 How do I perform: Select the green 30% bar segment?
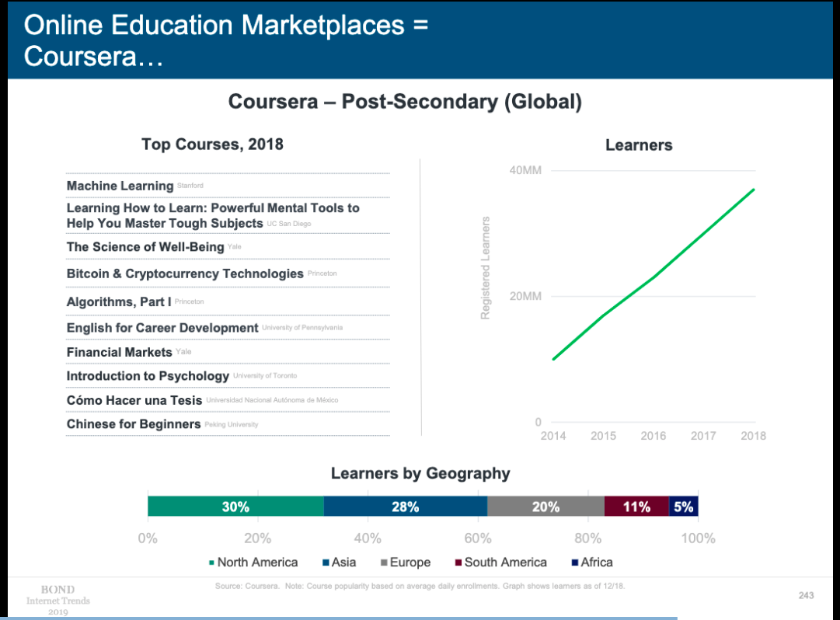coord(235,507)
